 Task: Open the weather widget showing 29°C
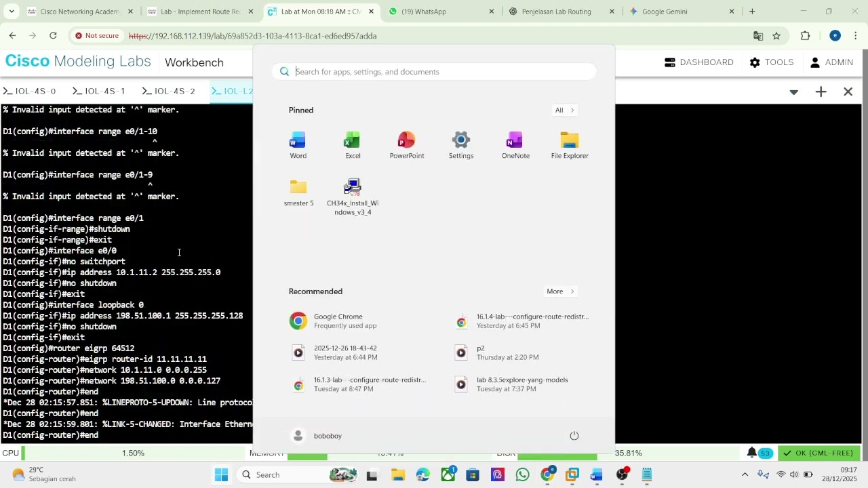44,474
